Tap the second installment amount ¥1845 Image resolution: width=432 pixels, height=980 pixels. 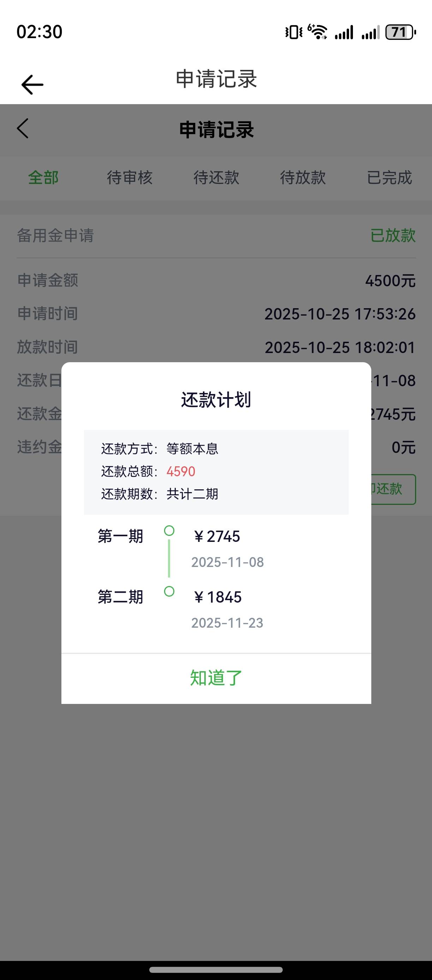click(217, 597)
